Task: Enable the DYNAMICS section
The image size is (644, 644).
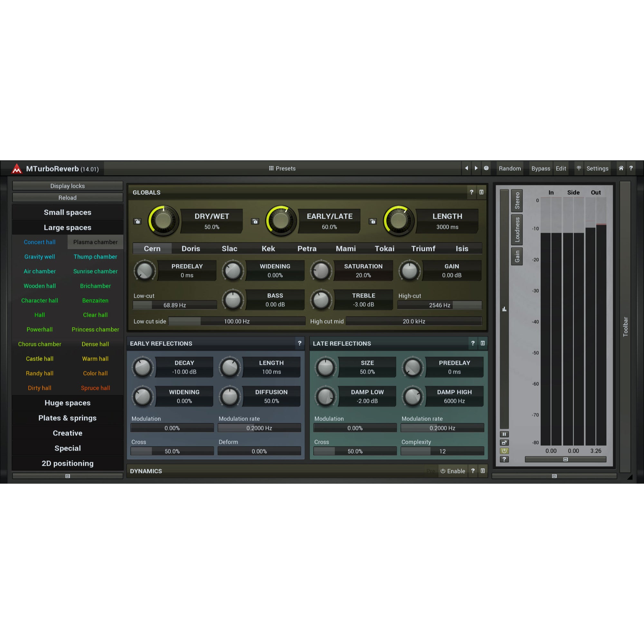Action: [453, 471]
